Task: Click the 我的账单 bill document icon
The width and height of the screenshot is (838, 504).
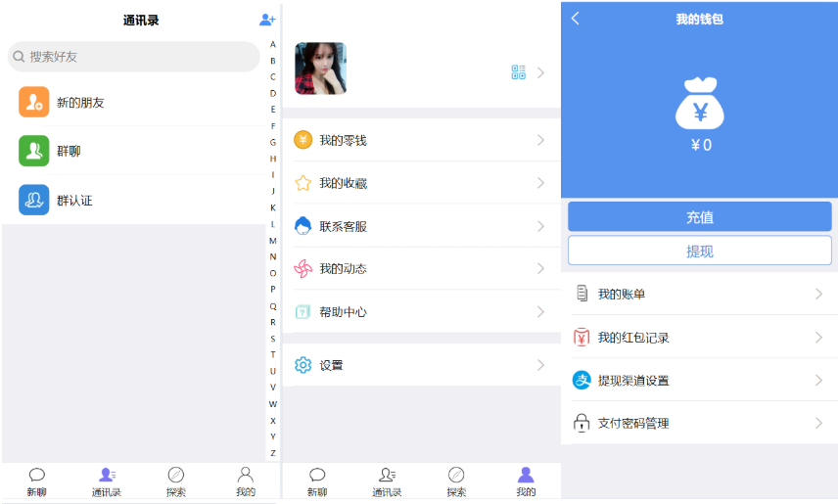Action: click(x=582, y=293)
